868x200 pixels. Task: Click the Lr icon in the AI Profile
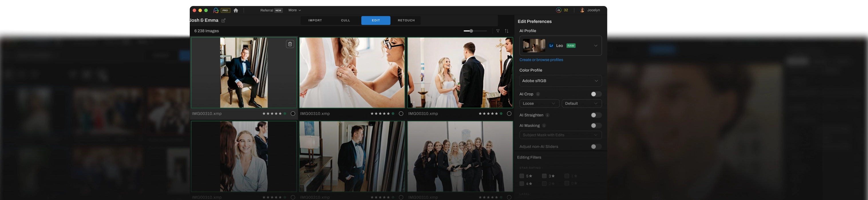pyautogui.click(x=551, y=46)
